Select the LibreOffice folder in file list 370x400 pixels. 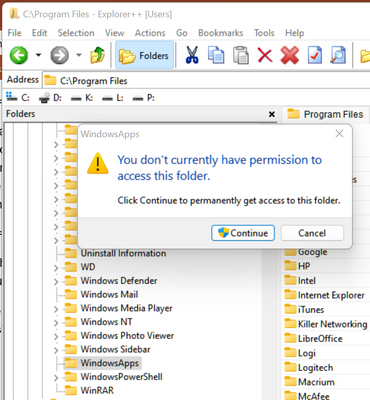313,339
